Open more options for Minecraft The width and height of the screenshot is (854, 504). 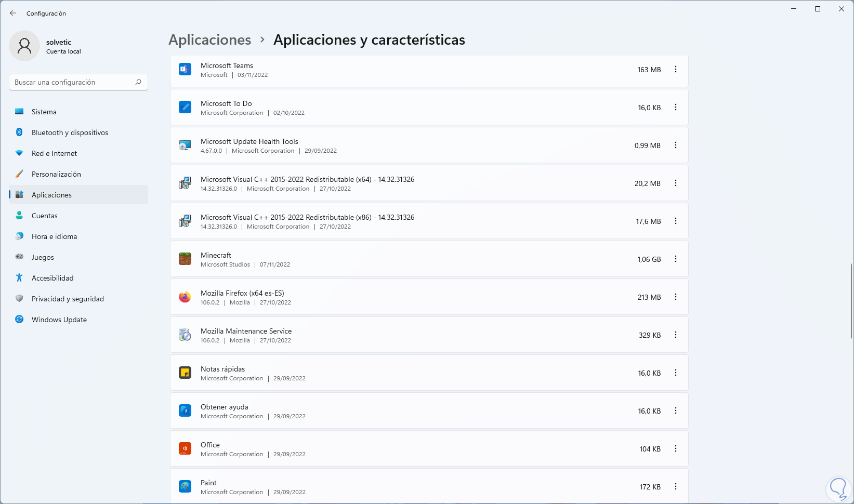tap(676, 259)
